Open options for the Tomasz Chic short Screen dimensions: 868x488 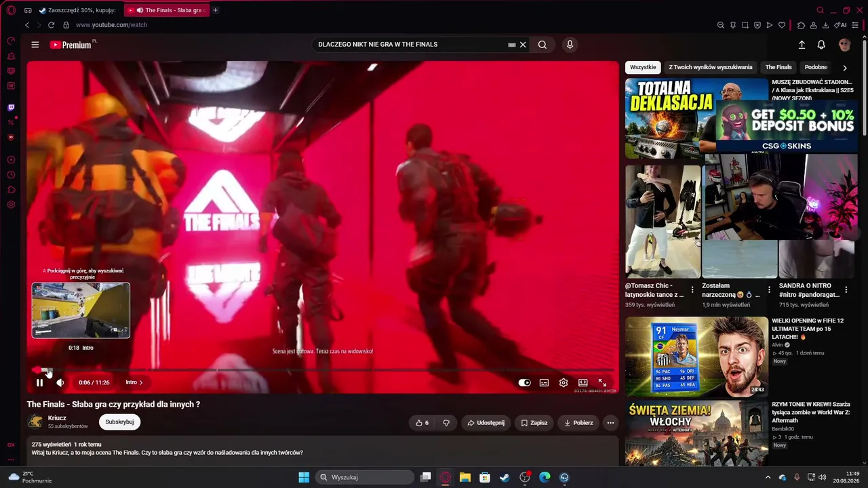(692, 290)
